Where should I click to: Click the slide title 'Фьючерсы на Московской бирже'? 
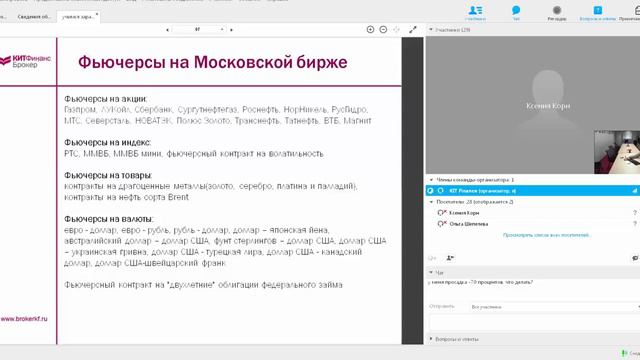coord(213,62)
